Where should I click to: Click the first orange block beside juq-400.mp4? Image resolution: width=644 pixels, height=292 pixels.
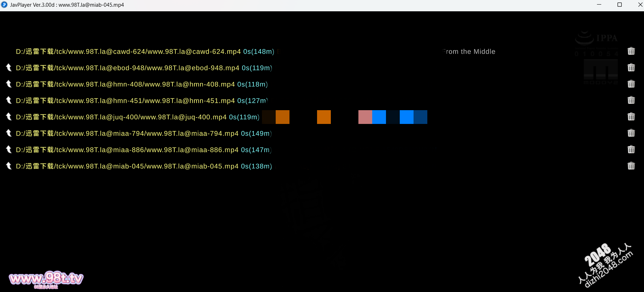point(282,117)
